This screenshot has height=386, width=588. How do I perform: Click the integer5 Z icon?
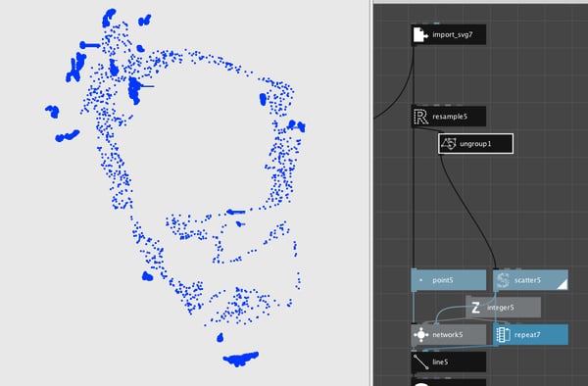tap(475, 308)
